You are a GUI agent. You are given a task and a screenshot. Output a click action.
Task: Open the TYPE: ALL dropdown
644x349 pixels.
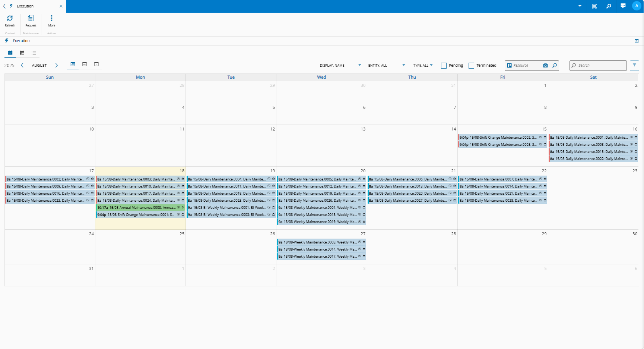[423, 65]
